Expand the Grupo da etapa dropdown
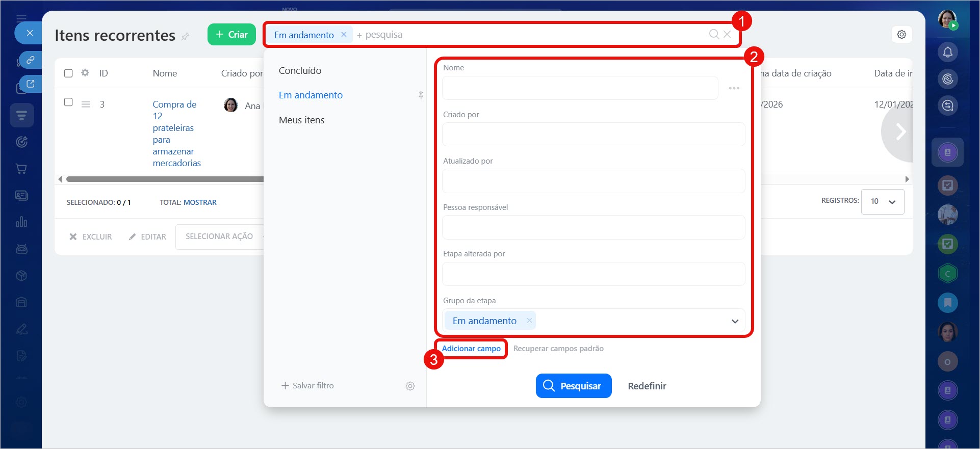The width and height of the screenshot is (980, 449). [735, 321]
